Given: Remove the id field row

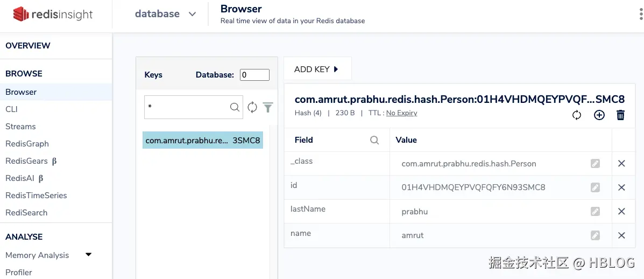Looking at the screenshot, I should pos(621,187).
